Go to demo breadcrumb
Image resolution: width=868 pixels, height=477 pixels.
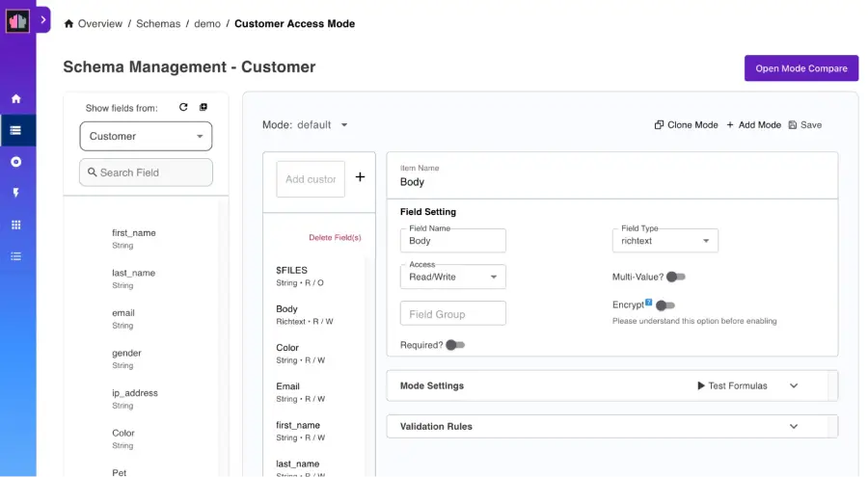click(207, 23)
